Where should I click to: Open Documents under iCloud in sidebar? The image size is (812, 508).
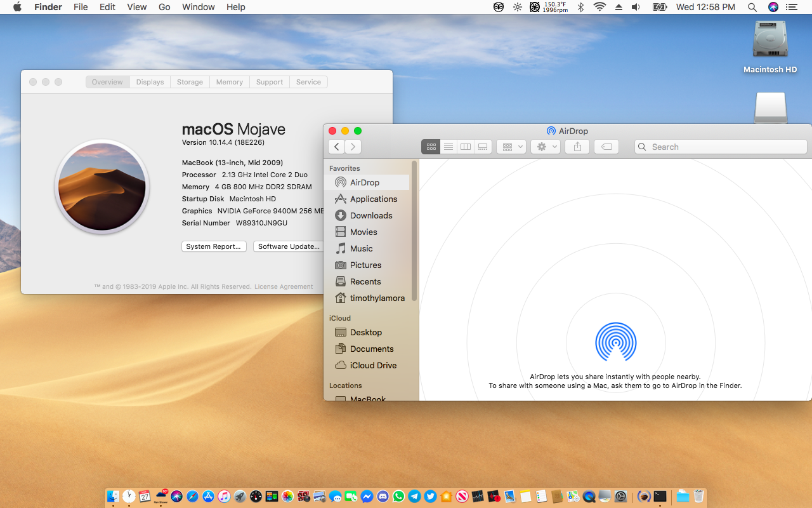coord(367,349)
